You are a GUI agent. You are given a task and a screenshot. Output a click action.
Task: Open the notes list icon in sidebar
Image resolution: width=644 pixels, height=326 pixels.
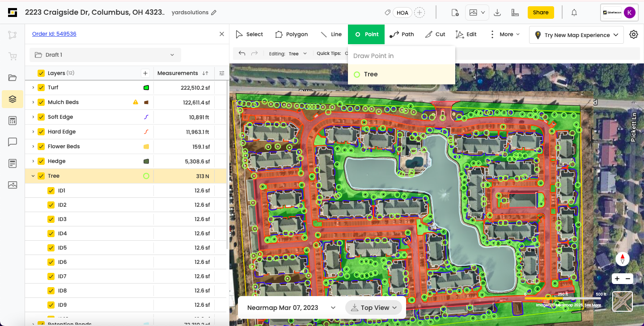(13, 163)
